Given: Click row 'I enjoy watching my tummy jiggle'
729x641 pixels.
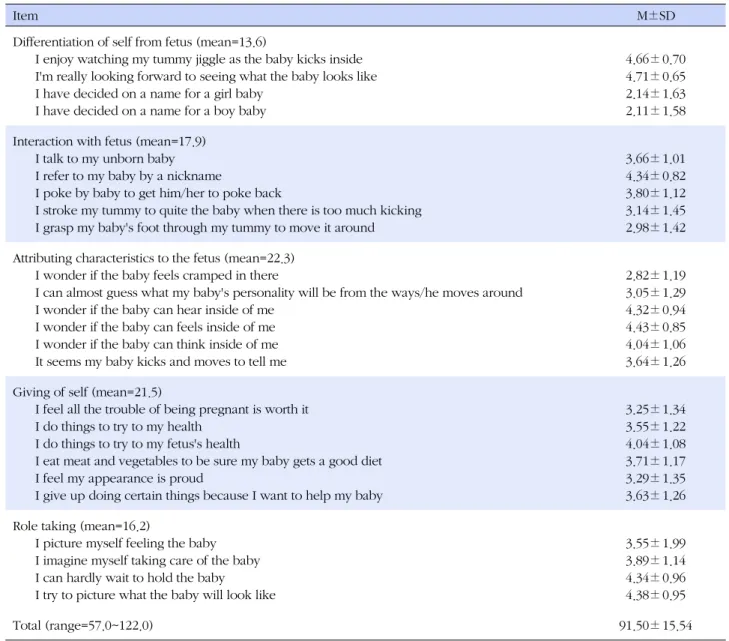Looking at the screenshot, I should 199,59.
